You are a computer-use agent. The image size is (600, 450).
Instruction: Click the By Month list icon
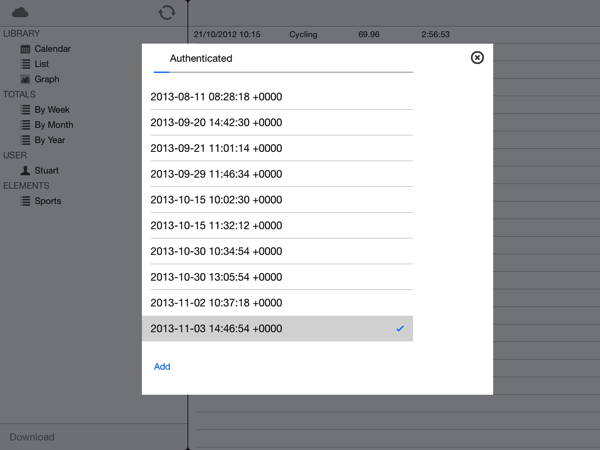pos(25,125)
